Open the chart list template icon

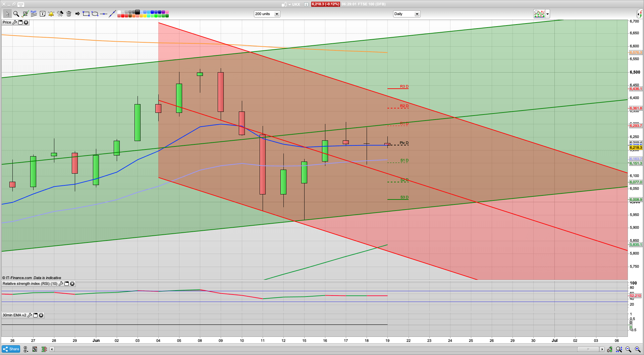35,349
